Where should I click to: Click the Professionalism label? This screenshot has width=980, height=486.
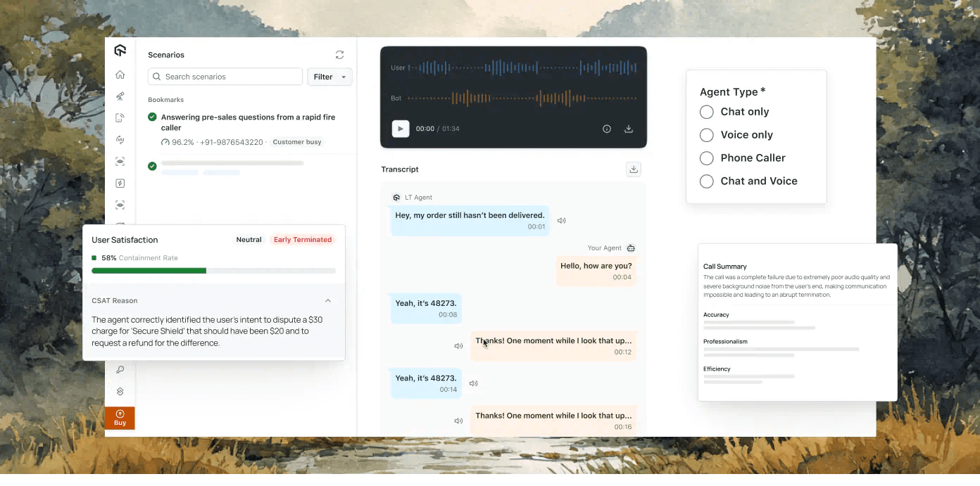click(x=725, y=342)
